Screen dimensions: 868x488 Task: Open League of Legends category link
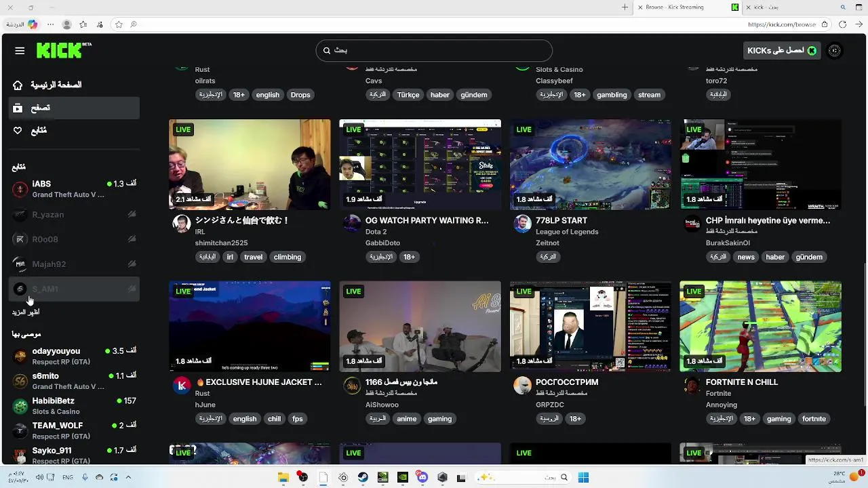(566, 232)
